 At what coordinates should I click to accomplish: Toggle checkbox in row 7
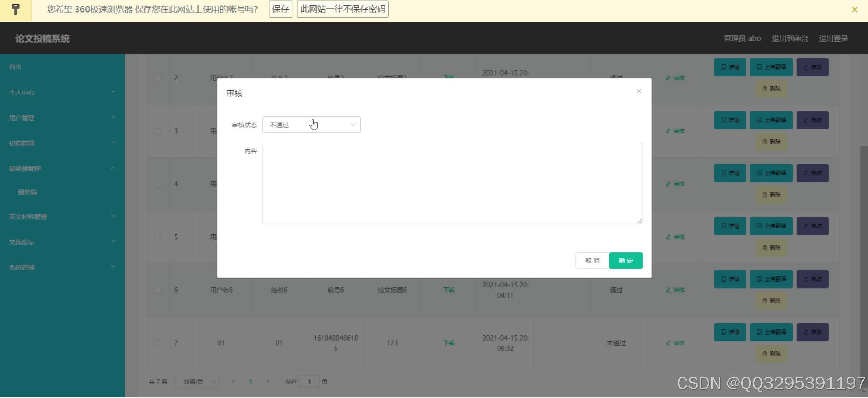[x=157, y=343]
